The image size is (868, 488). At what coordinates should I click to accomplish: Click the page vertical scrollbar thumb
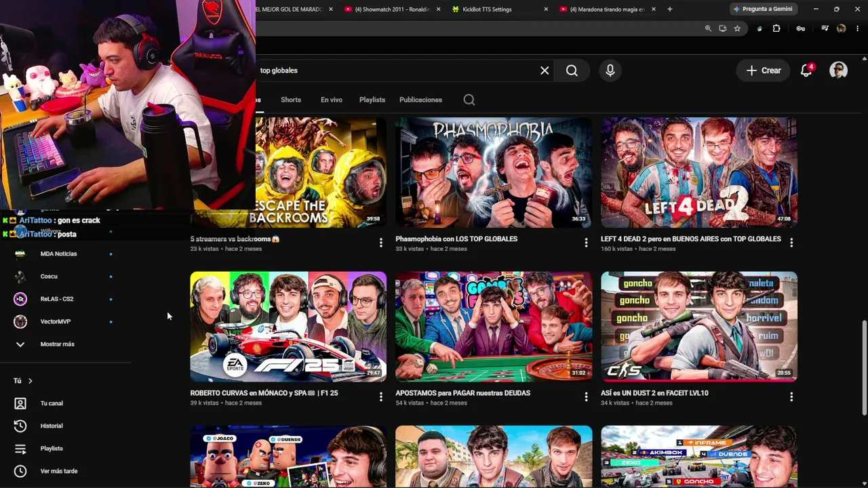[864, 367]
